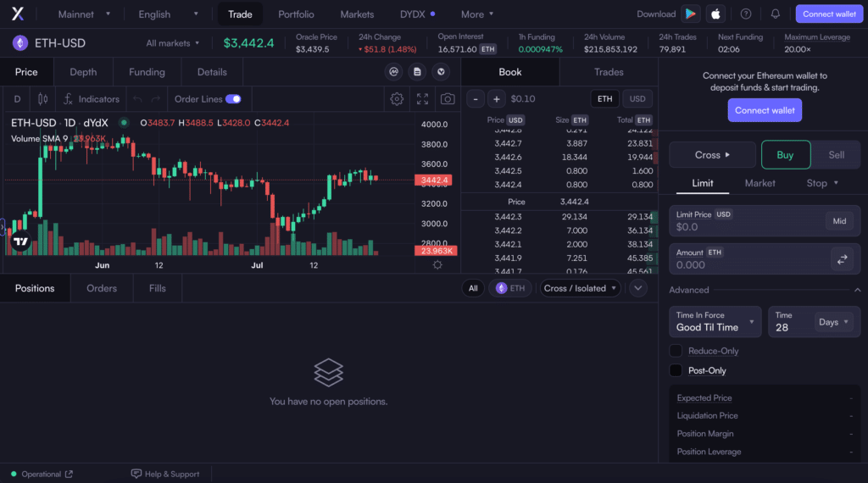Viewport: 868px width, 483px height.
Task: Open the DYDX page
Action: (x=417, y=14)
